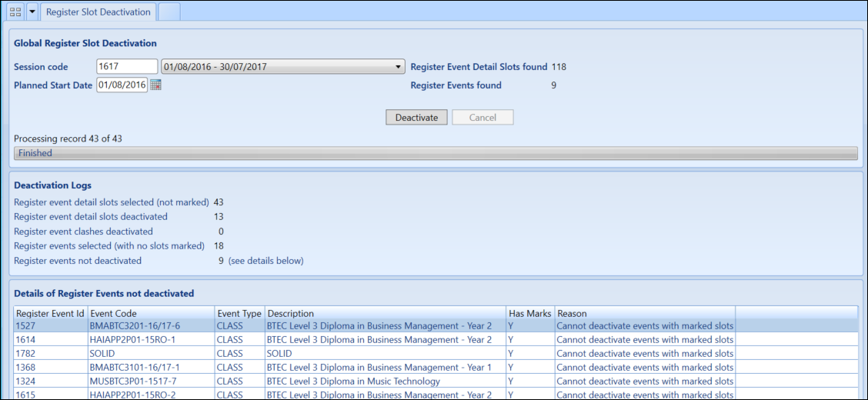
Task: Click the Cancel button
Action: click(482, 117)
